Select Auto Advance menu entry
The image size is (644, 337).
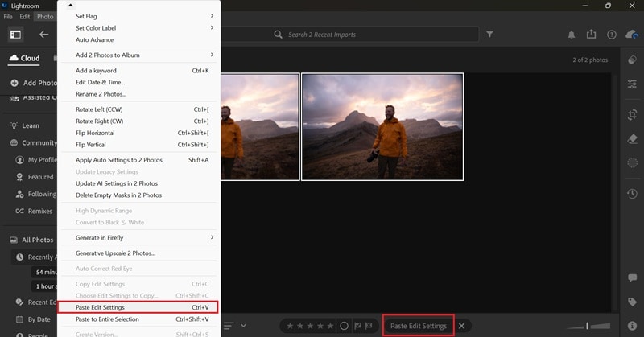(x=138, y=39)
